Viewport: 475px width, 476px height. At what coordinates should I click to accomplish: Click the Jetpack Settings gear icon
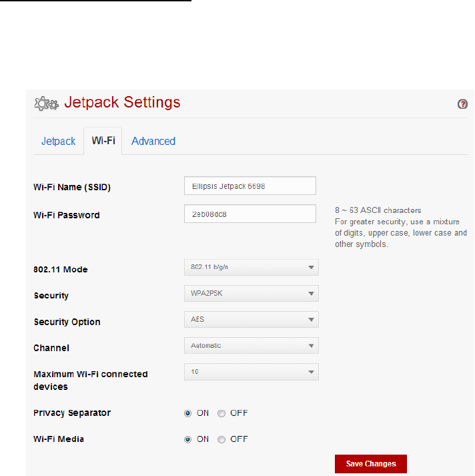pyautogui.click(x=46, y=104)
